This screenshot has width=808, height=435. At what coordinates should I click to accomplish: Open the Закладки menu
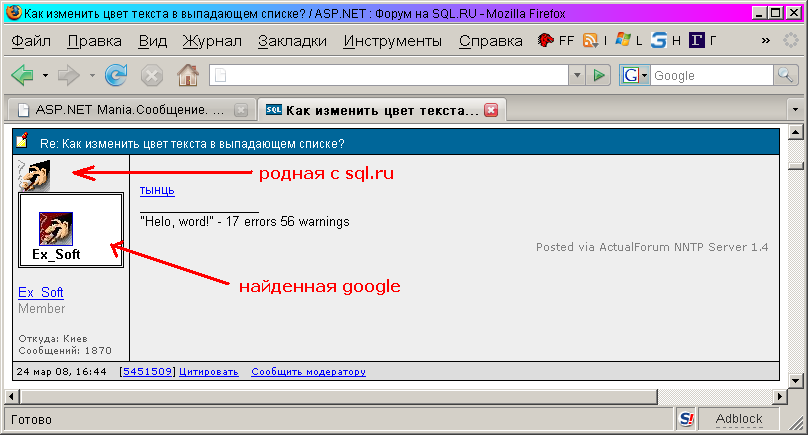tap(292, 41)
